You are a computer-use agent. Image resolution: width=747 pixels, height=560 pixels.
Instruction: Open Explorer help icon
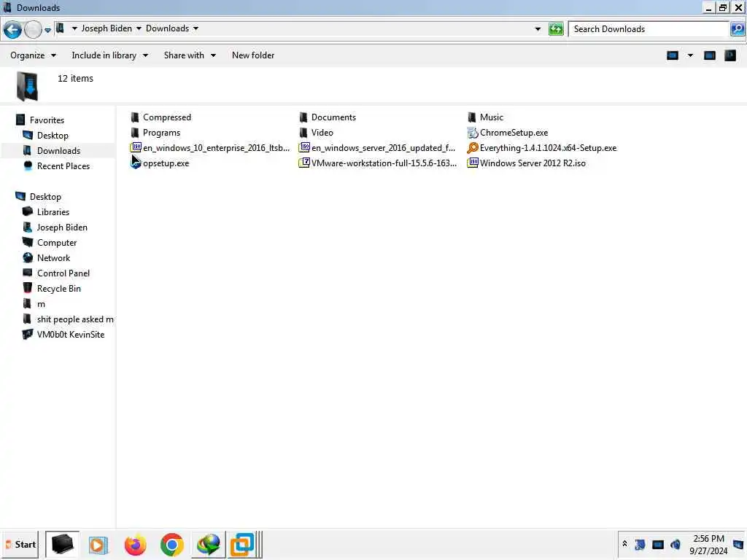pos(729,55)
